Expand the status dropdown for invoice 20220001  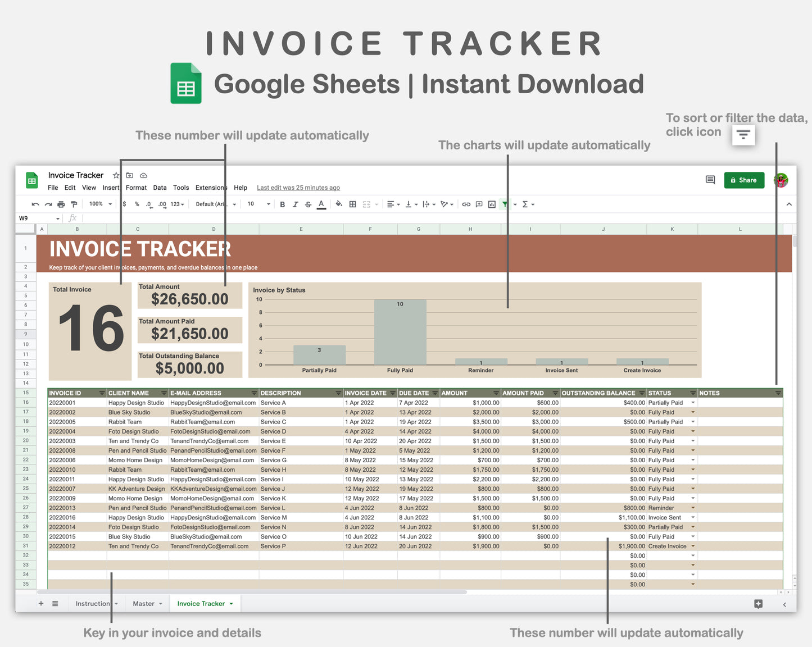[693, 402]
